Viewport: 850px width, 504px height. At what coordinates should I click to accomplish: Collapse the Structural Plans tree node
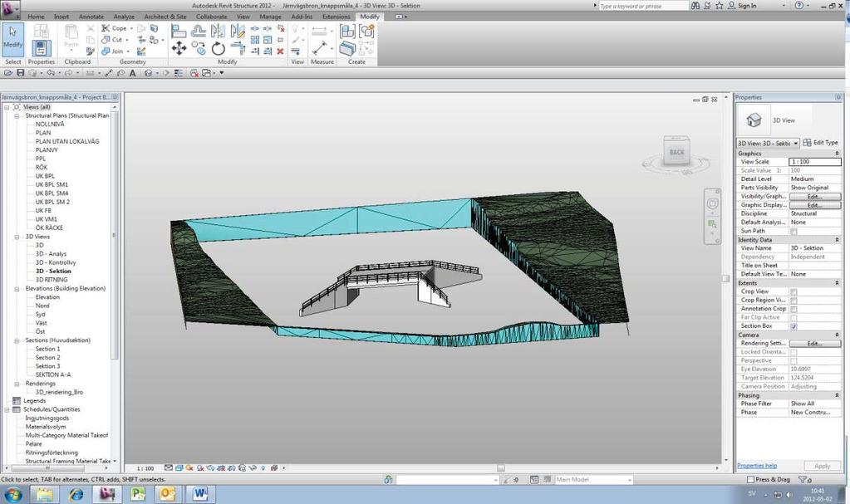tap(17, 116)
